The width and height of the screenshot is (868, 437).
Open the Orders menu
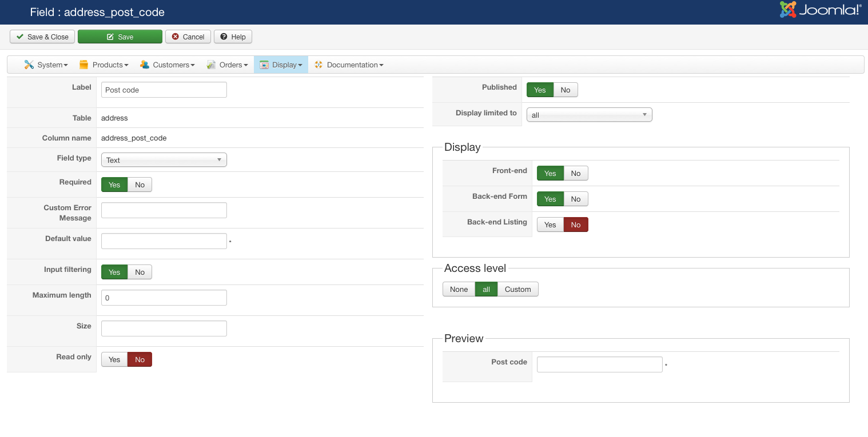pos(233,65)
